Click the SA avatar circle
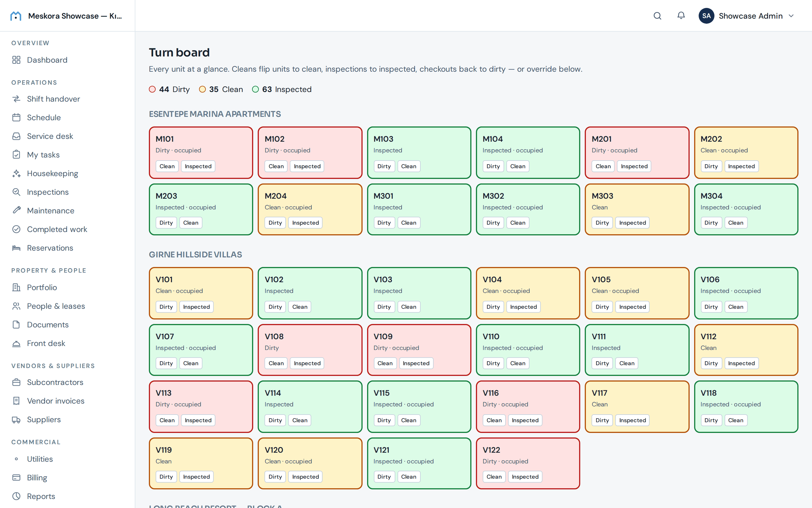The image size is (812, 508). point(706,16)
